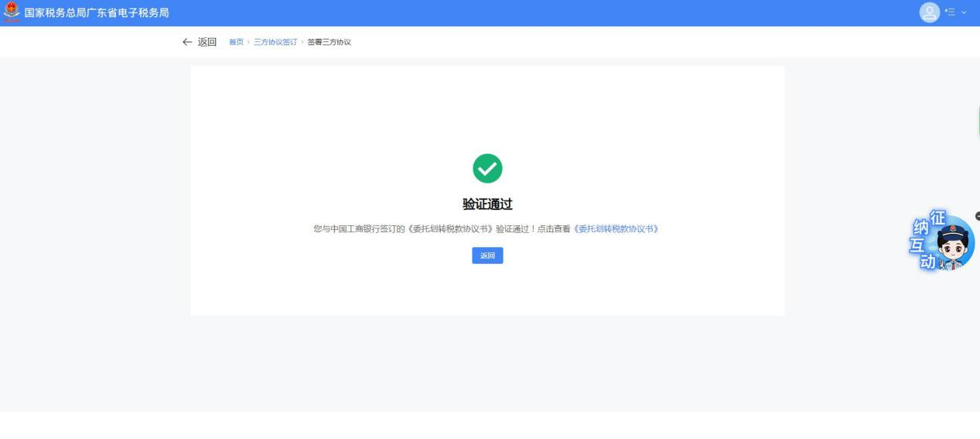Click the list menu icon beside avatar
Screen dimensions: 980x439
coord(948,13)
